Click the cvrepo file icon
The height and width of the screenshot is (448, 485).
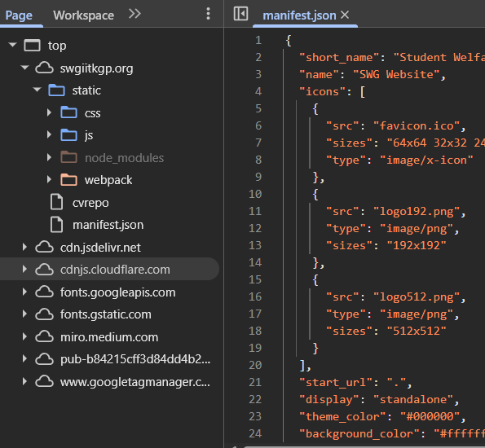pyautogui.click(x=56, y=202)
